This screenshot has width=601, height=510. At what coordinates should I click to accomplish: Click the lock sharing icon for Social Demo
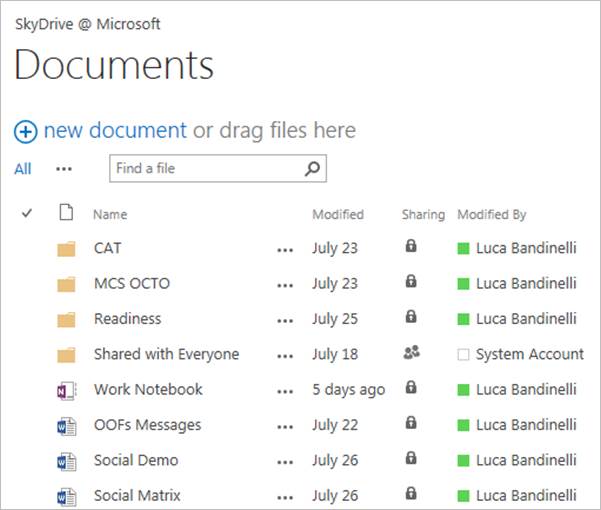[x=411, y=458]
